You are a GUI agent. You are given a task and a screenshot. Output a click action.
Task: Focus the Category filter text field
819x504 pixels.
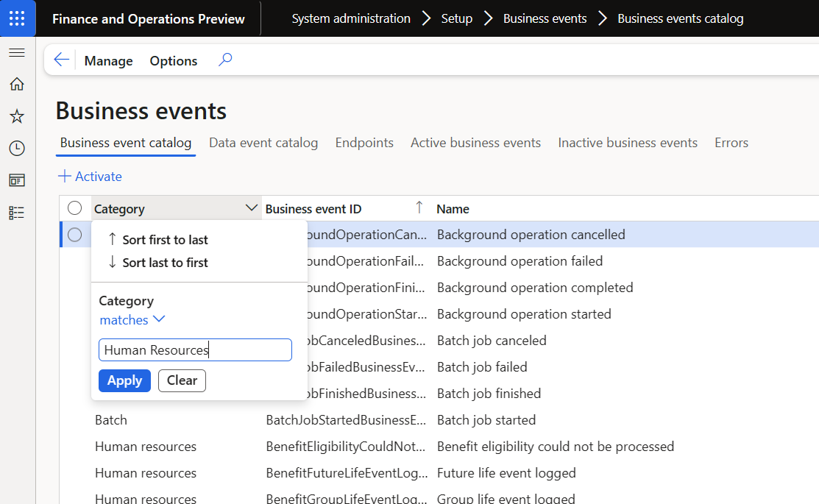195,350
